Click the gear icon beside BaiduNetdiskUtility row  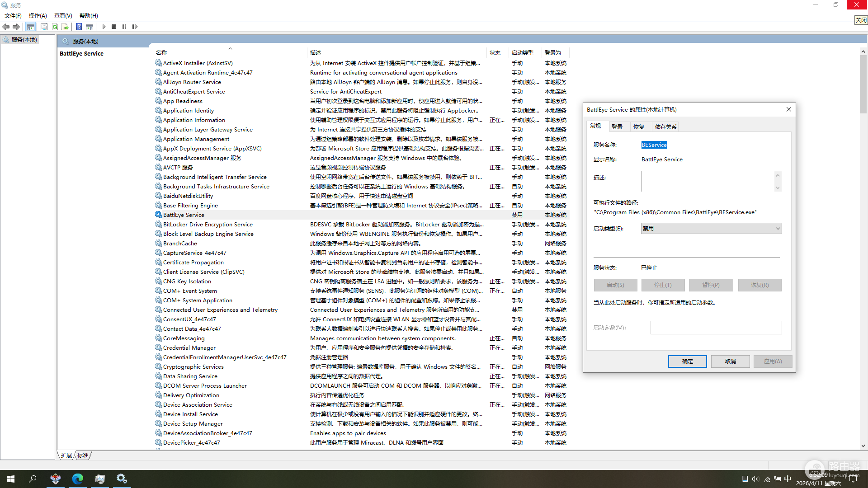[x=159, y=196]
